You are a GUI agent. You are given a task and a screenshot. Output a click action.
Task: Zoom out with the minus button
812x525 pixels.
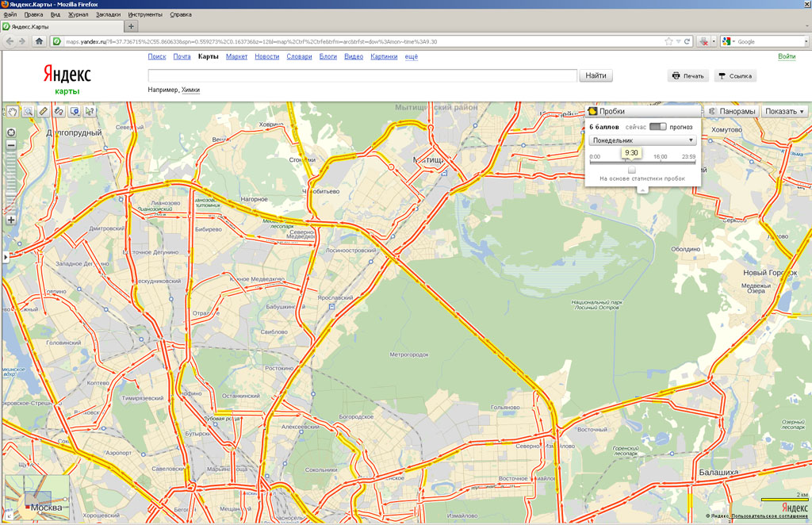click(x=11, y=146)
